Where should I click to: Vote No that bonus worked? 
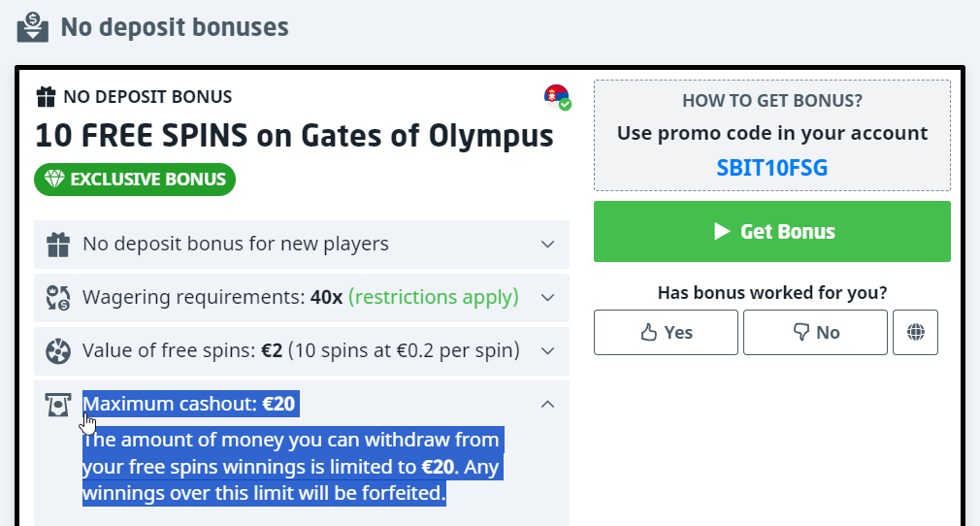(815, 333)
